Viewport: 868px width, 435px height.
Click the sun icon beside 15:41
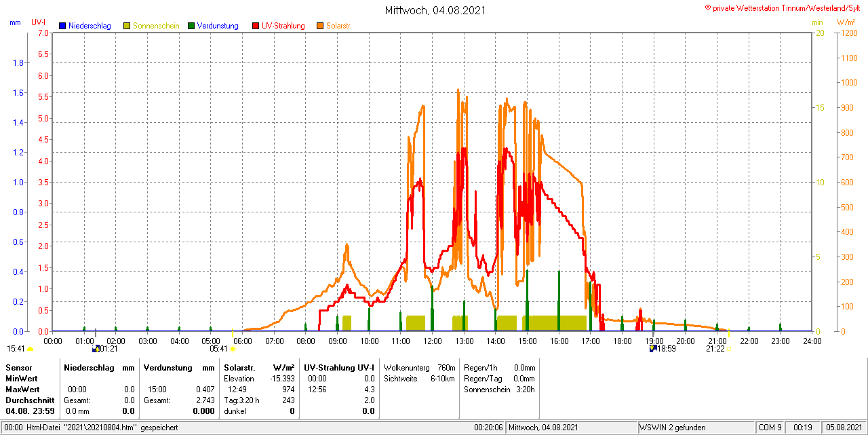[30, 349]
